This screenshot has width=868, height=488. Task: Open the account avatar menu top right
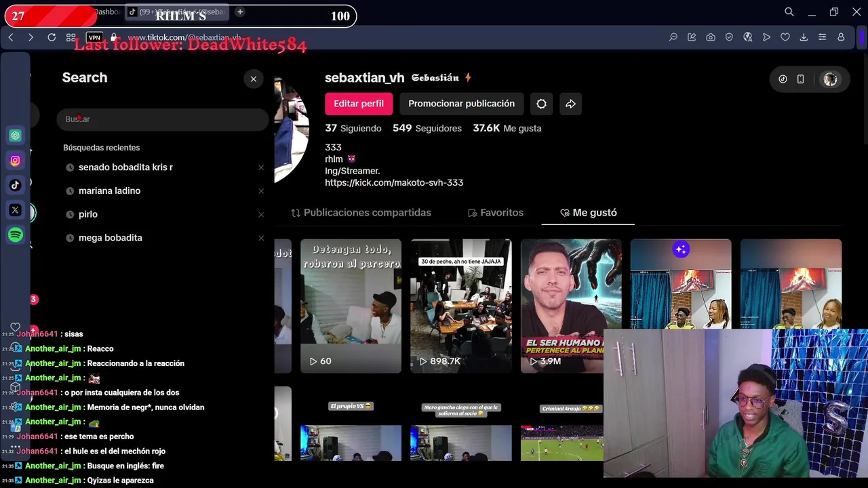[x=830, y=79]
